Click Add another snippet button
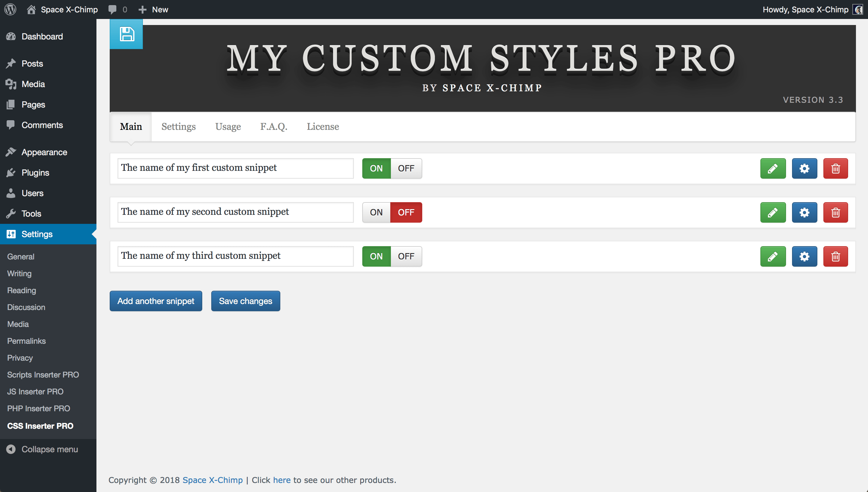Image resolution: width=868 pixels, height=492 pixels. [x=156, y=301]
